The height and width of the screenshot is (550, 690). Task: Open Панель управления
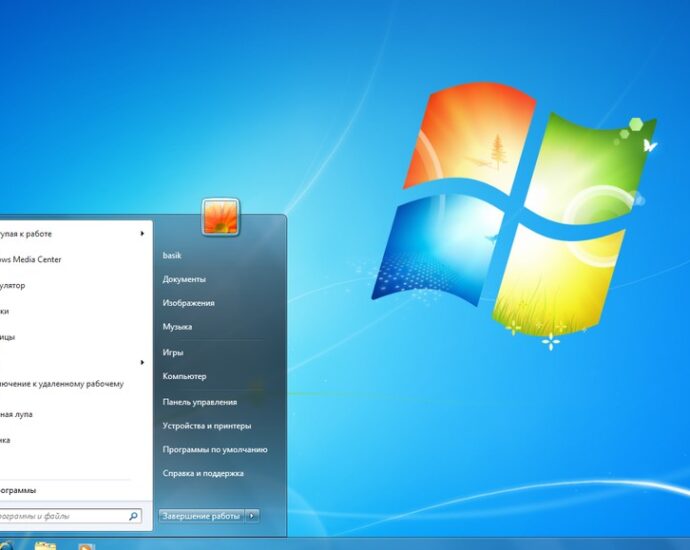coord(199,401)
